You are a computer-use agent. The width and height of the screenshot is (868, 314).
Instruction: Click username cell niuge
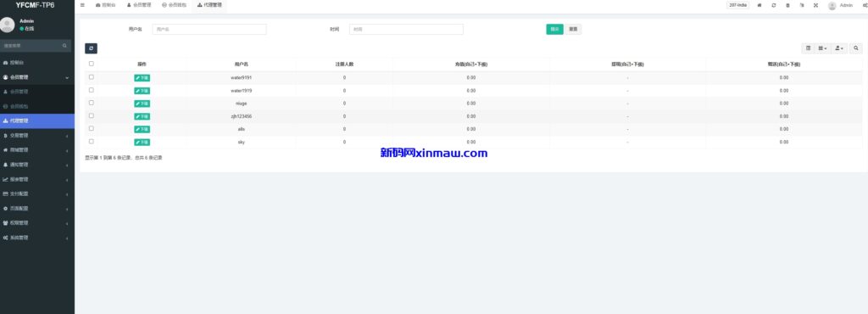click(242, 104)
